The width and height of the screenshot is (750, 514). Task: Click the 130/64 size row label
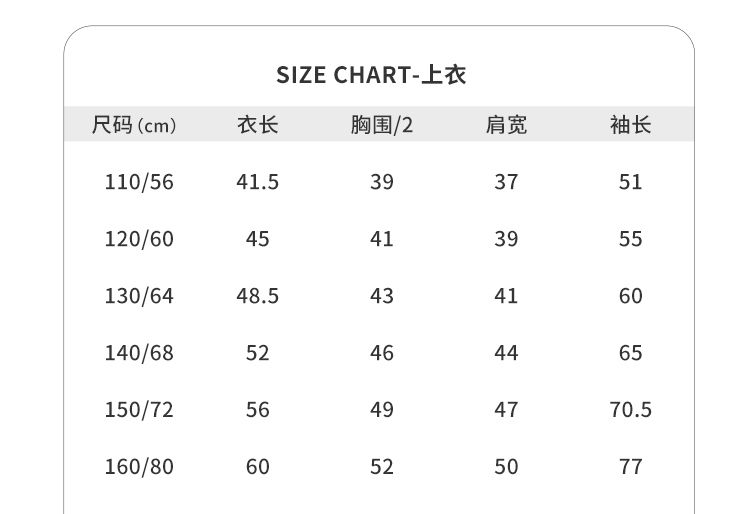tap(139, 296)
